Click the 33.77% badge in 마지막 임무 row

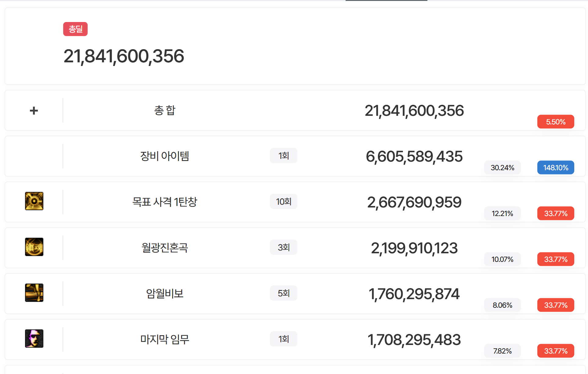(x=556, y=351)
